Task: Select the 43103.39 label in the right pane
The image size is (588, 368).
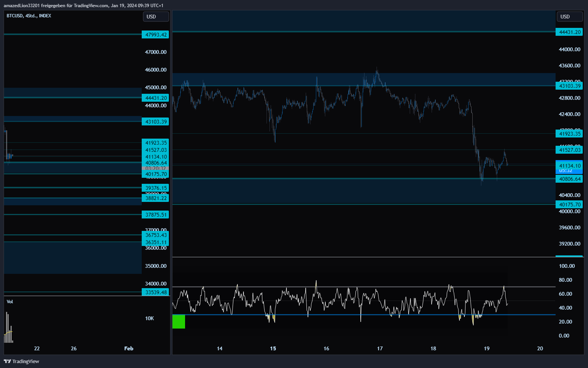Action: pos(569,86)
